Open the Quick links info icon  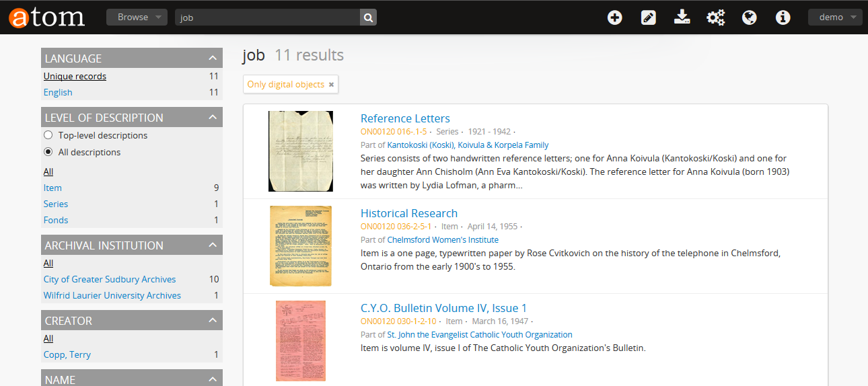tap(783, 17)
